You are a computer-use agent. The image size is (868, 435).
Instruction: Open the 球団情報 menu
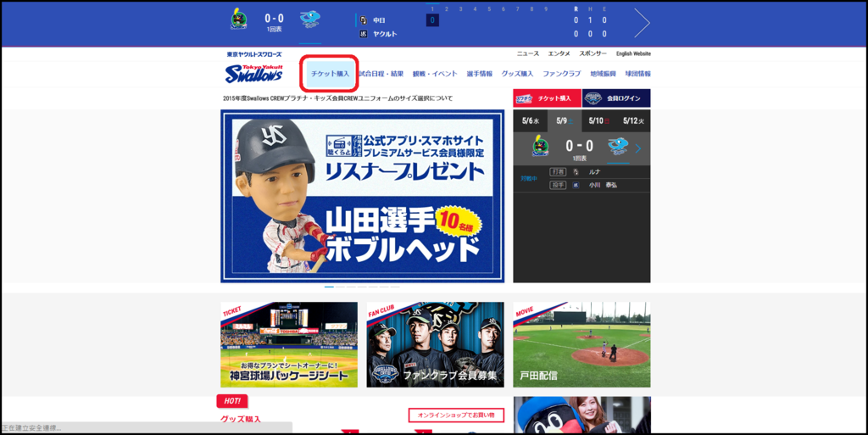tap(637, 74)
